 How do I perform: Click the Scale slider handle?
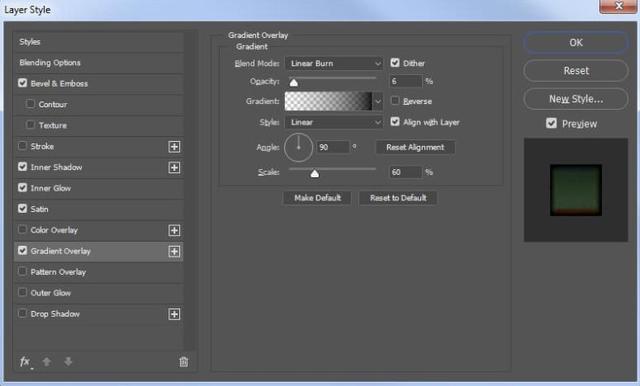314,174
